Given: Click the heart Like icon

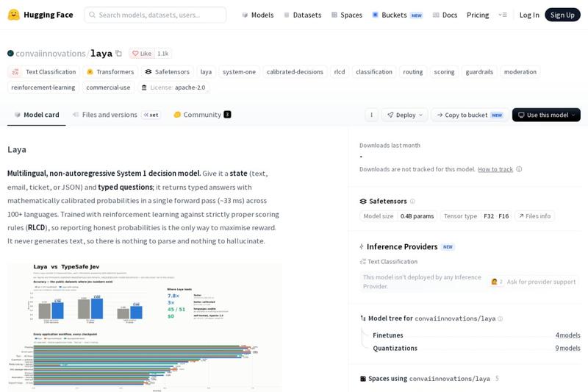Looking at the screenshot, I should [135, 53].
